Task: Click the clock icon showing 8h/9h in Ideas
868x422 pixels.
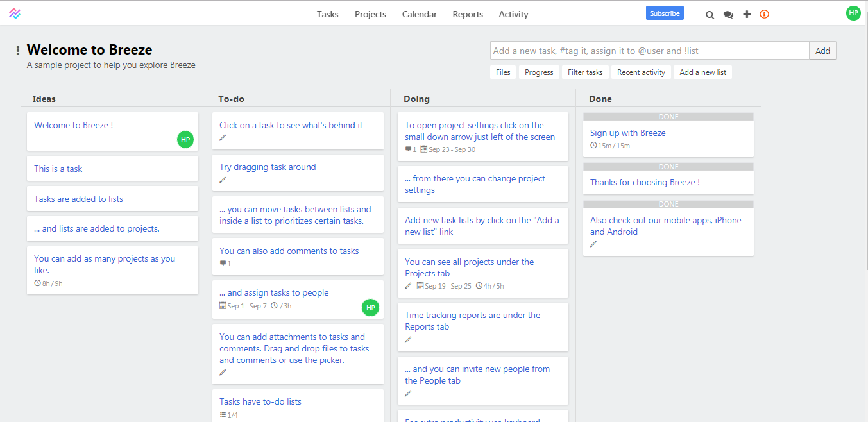Action: pos(37,282)
